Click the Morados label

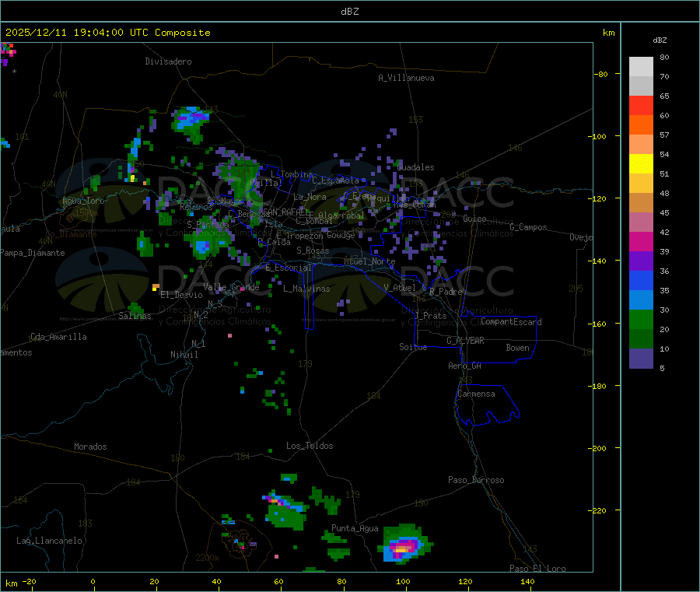[x=90, y=447]
